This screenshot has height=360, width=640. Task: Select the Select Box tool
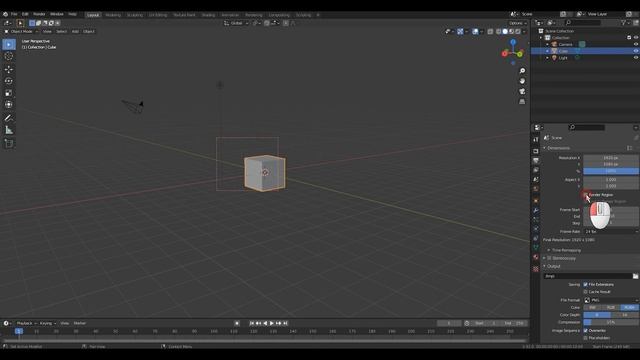[9, 44]
